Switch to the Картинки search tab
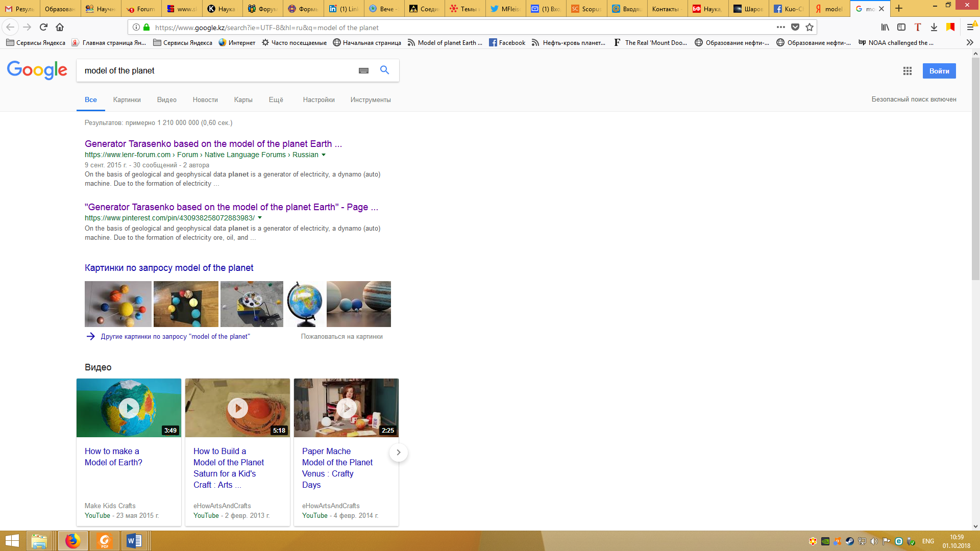The height and width of the screenshot is (551, 980). [127, 100]
